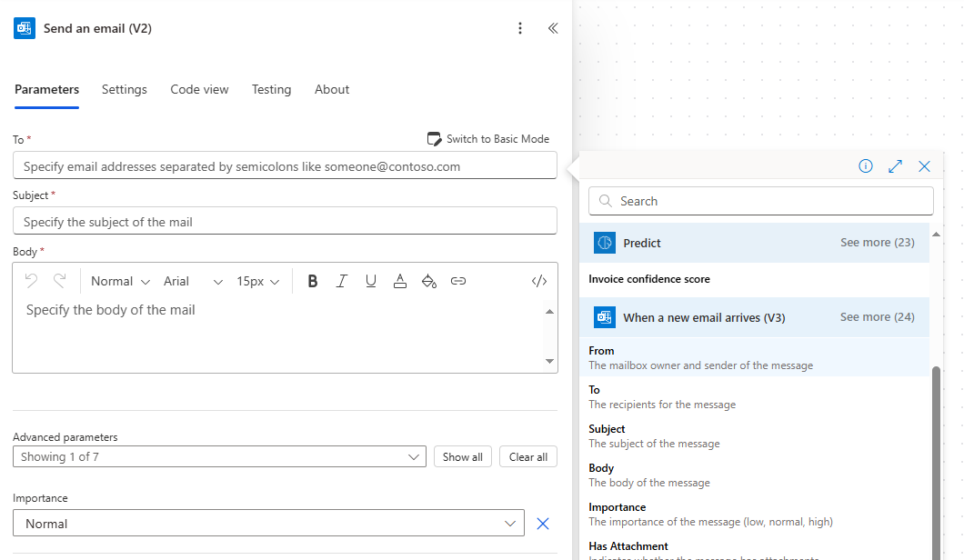Screen dimensions: 964x560
Task: Open the Arial font family dropdown
Action: (x=194, y=281)
